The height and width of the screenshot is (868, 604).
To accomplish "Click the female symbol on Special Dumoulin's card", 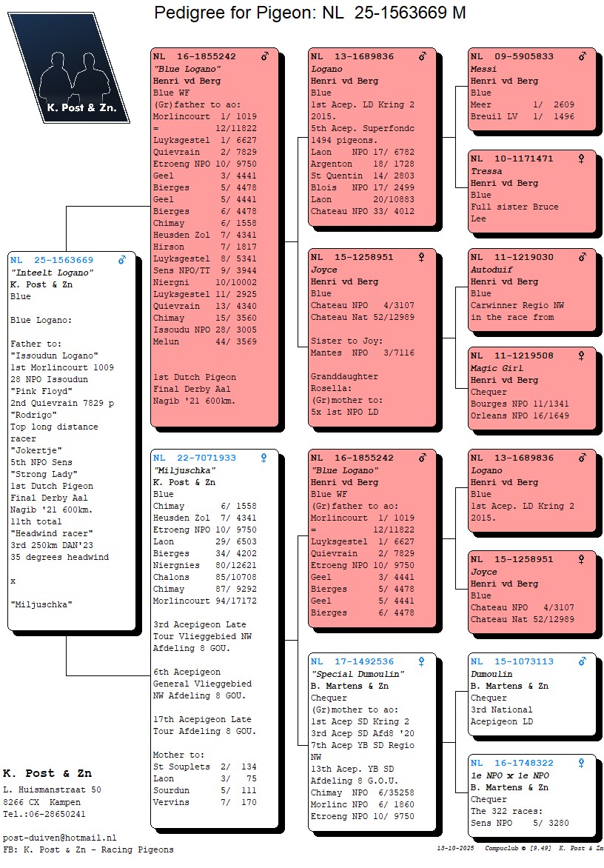I will 421,661.
